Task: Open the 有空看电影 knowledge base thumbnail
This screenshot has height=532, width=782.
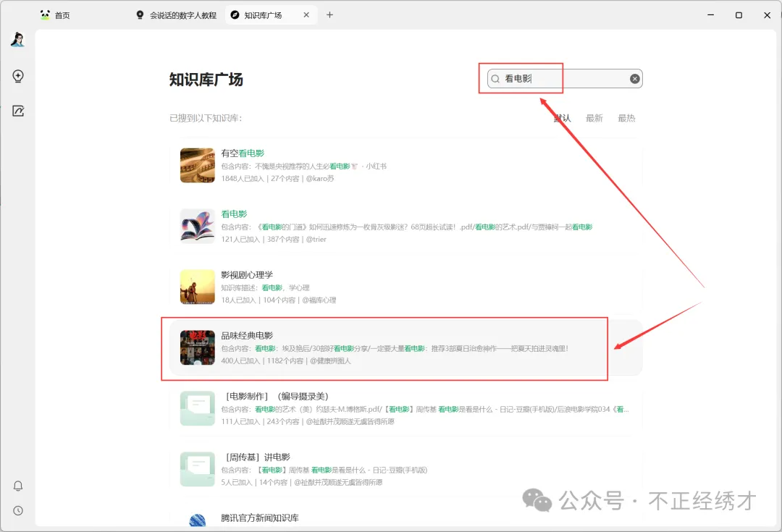Action: pos(198,166)
